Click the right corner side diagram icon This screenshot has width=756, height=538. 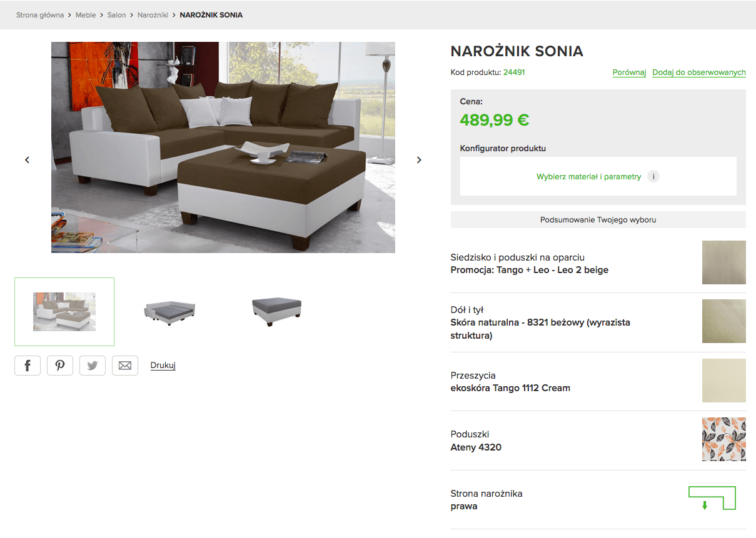point(712,499)
